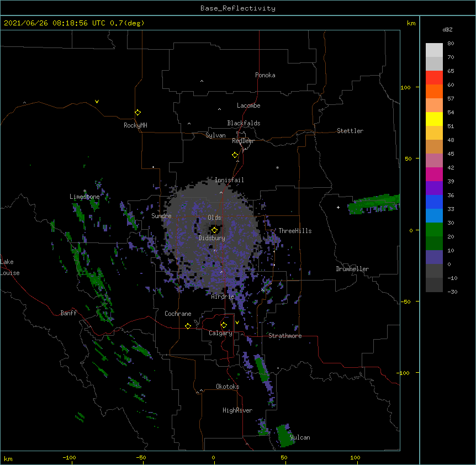Click the yellow marker at Calgary
Viewport: 476px width, 465px height.
(224, 325)
